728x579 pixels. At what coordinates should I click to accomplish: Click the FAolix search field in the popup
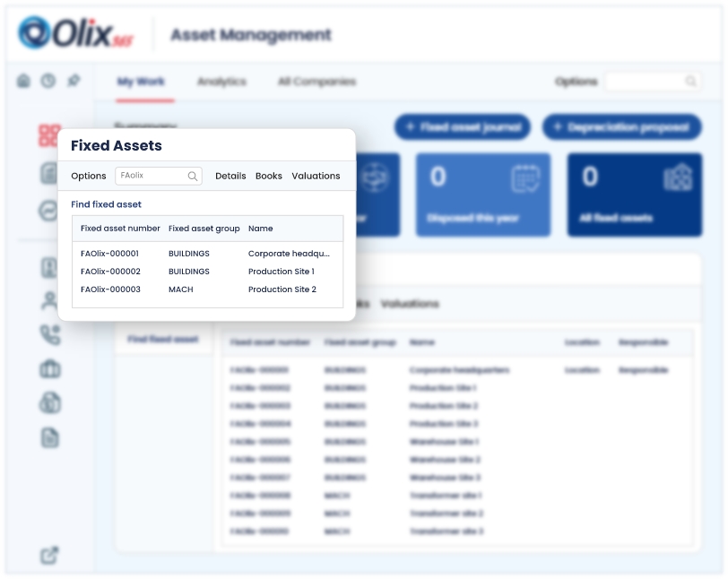[151, 177]
